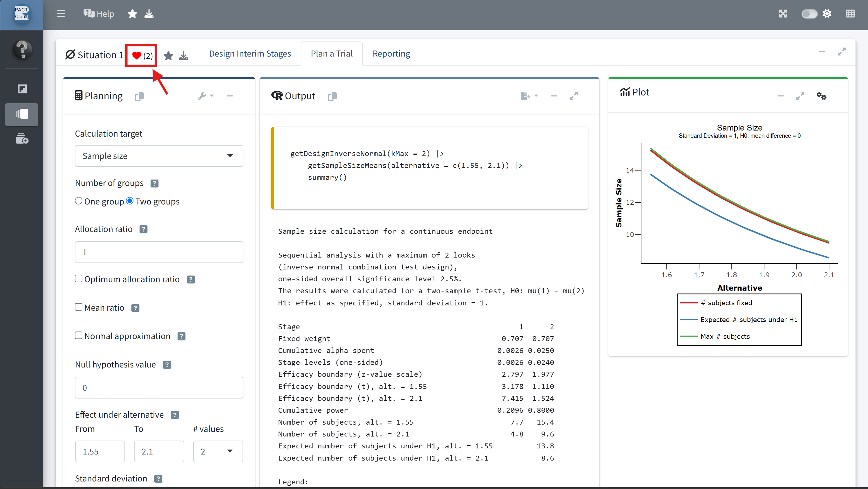
Task: Click the getDesignInverseNormal code line
Action: tap(367, 153)
